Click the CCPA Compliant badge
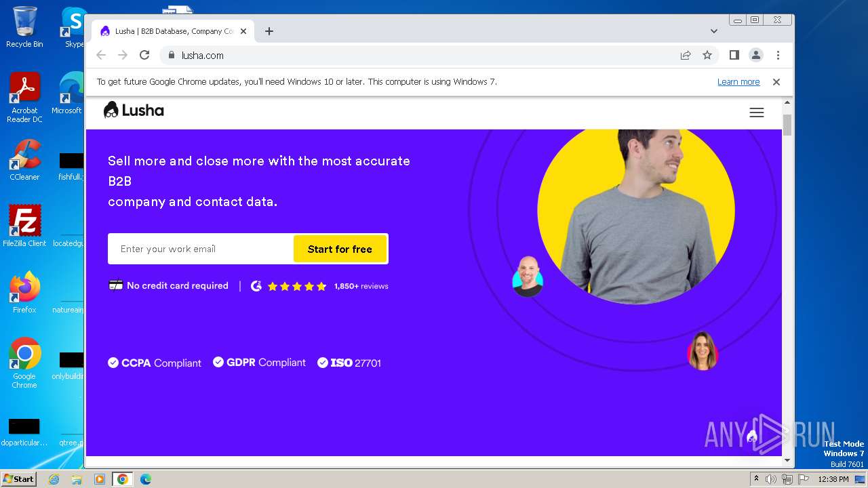The height and width of the screenshot is (488, 868). 155,363
